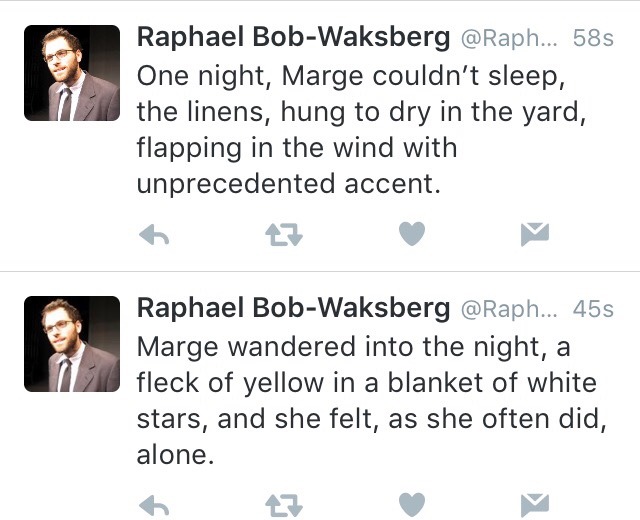The height and width of the screenshot is (520, 640).
Task: Click the word 'alone.' in second tweet
Action: (175, 455)
